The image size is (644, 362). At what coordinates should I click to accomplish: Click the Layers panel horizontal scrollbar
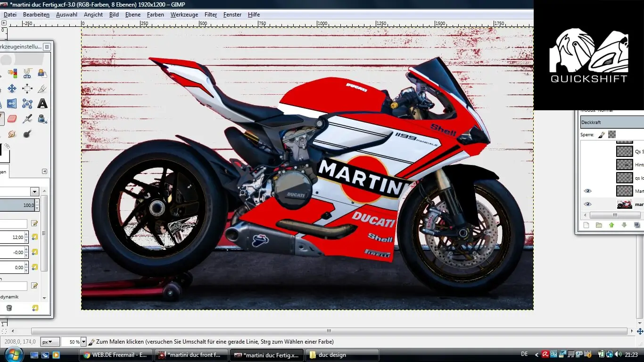coord(615,215)
